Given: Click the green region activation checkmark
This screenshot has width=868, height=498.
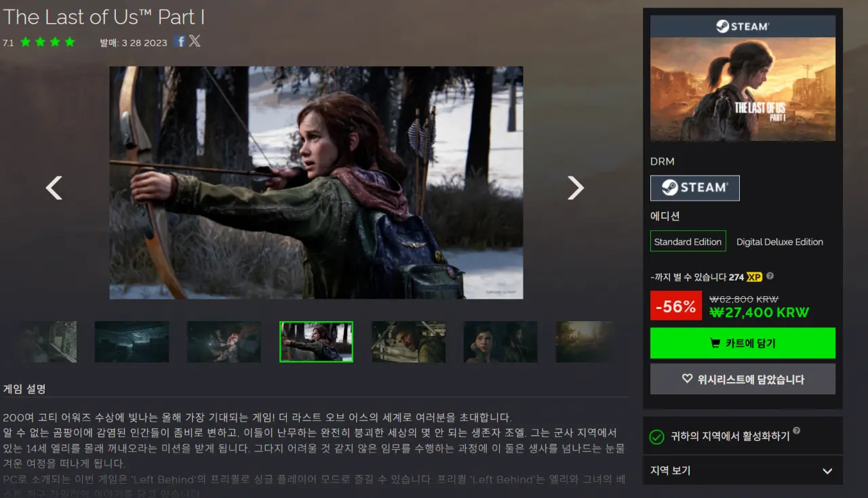Looking at the screenshot, I should pyautogui.click(x=656, y=437).
